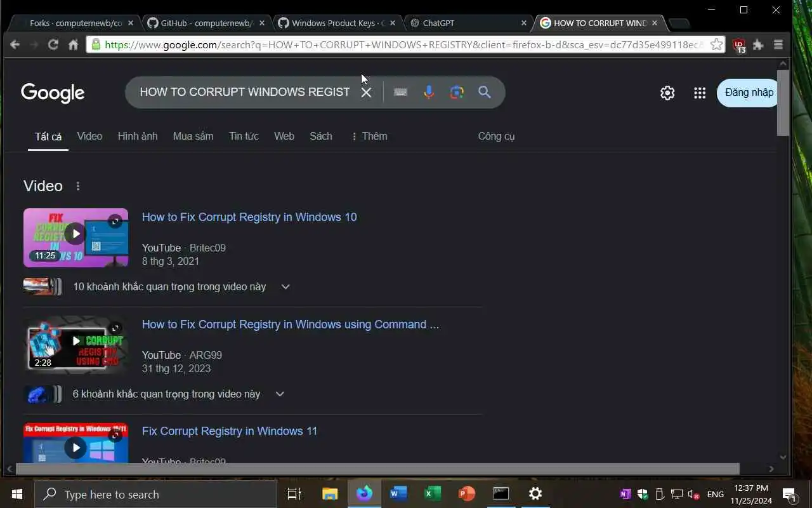
Task: Select the Tất cả results tab
Action: pos(48,137)
